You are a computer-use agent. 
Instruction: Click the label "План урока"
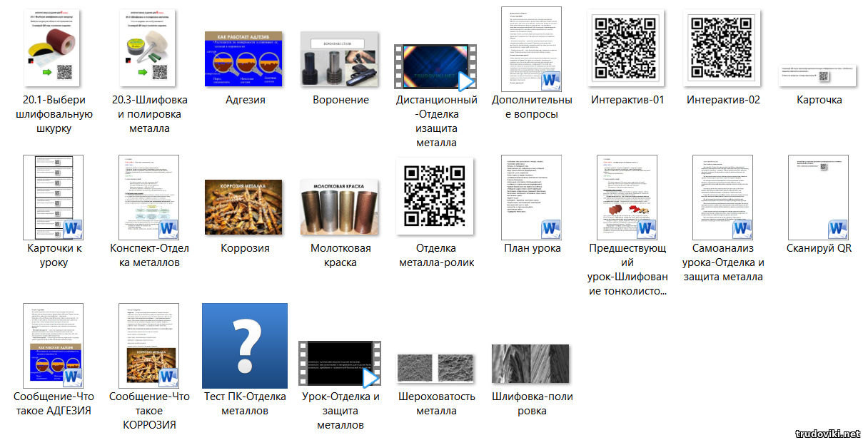pos(532,248)
